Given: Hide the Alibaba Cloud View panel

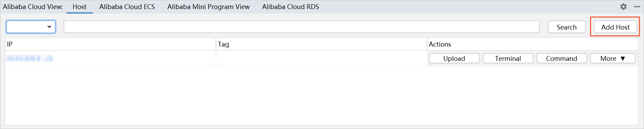Looking at the screenshot, I should point(637,7).
